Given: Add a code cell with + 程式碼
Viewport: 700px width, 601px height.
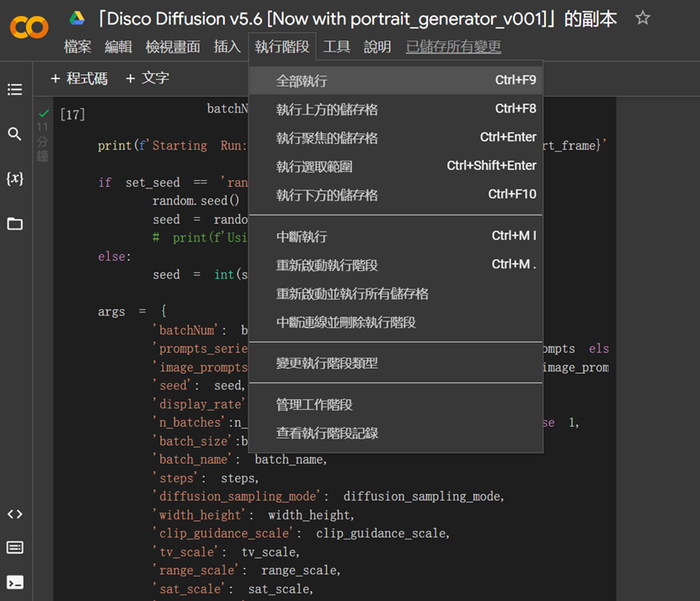Looking at the screenshot, I should coord(79,78).
